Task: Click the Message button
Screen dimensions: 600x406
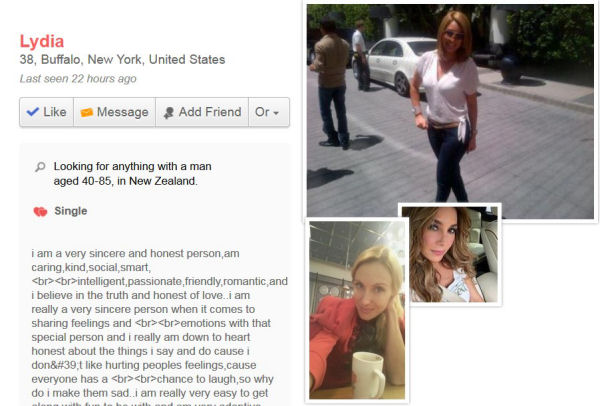Action: (114, 112)
